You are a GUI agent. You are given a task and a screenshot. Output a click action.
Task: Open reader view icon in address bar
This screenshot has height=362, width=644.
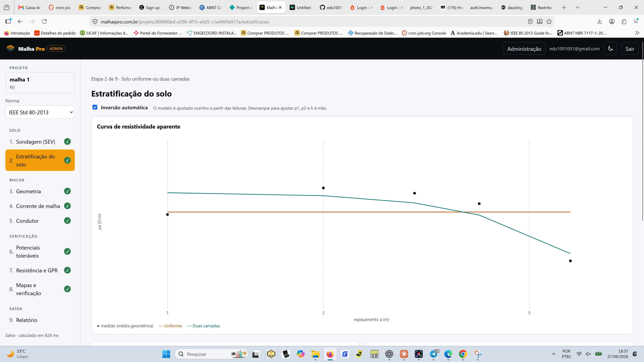(x=530, y=21)
